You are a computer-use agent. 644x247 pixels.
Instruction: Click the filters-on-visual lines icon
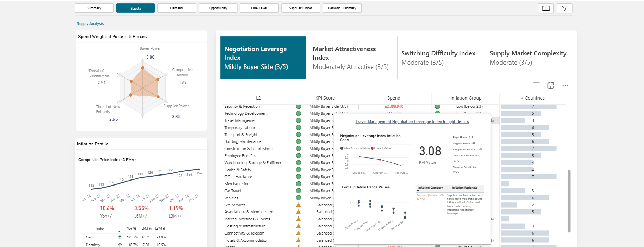pos(536,85)
